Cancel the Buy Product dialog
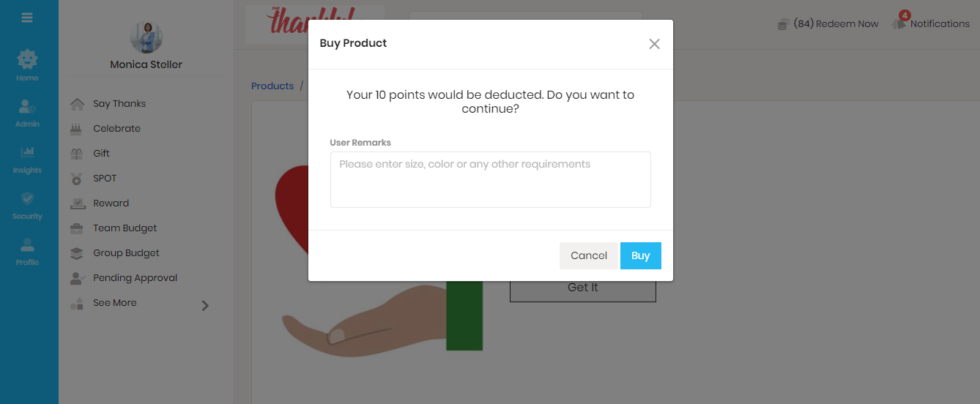The width and height of the screenshot is (980, 404). pos(589,255)
